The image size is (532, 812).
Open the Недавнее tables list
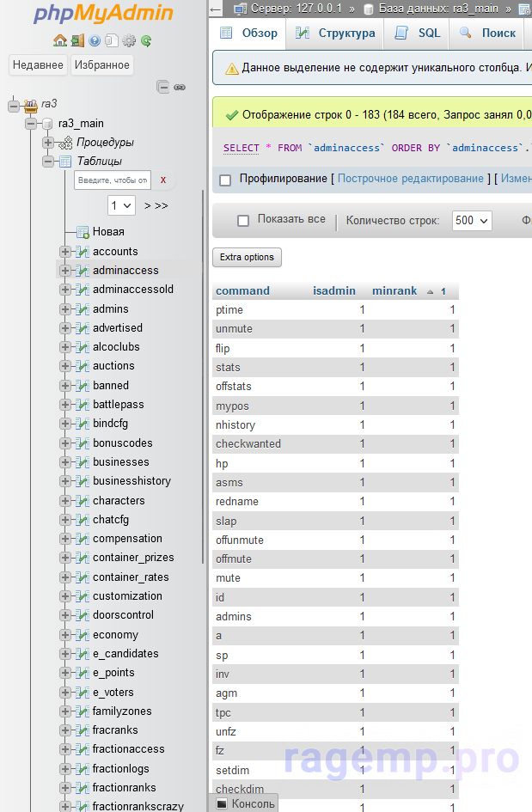point(38,64)
